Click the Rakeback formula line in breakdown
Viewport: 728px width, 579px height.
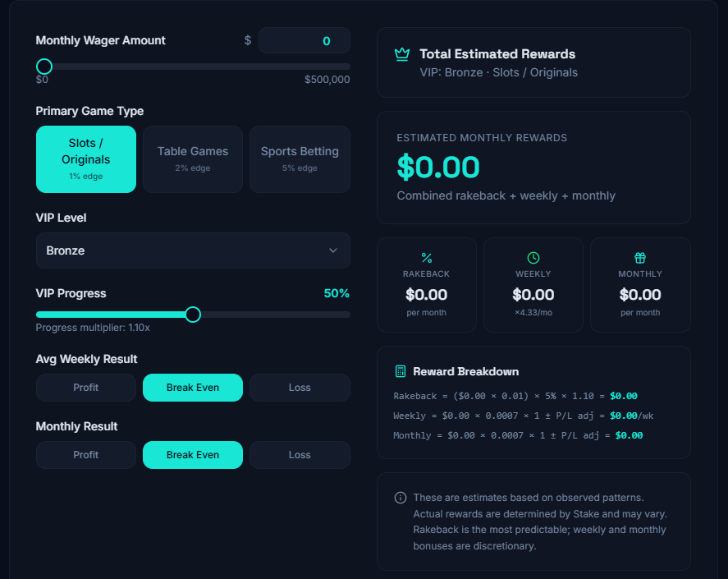(515, 396)
